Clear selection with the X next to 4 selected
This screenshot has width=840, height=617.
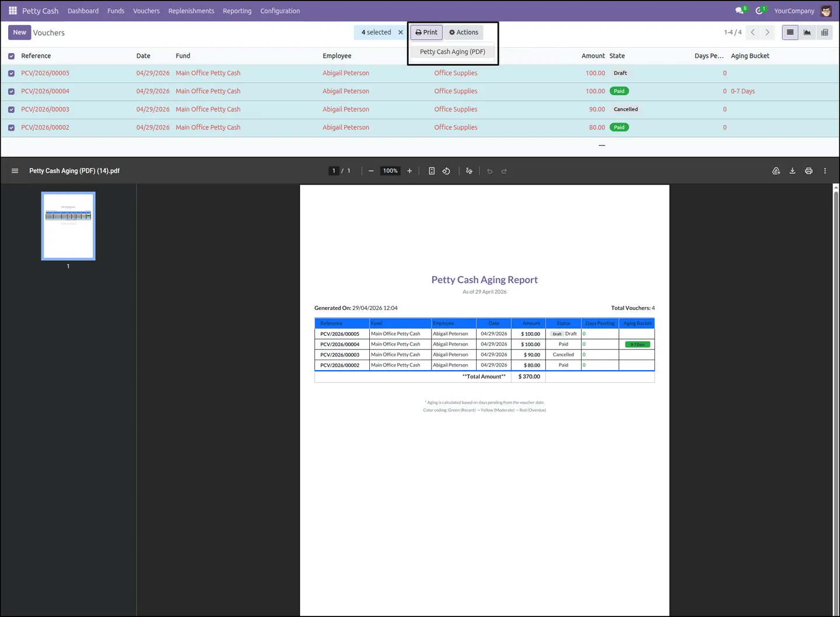401,33
